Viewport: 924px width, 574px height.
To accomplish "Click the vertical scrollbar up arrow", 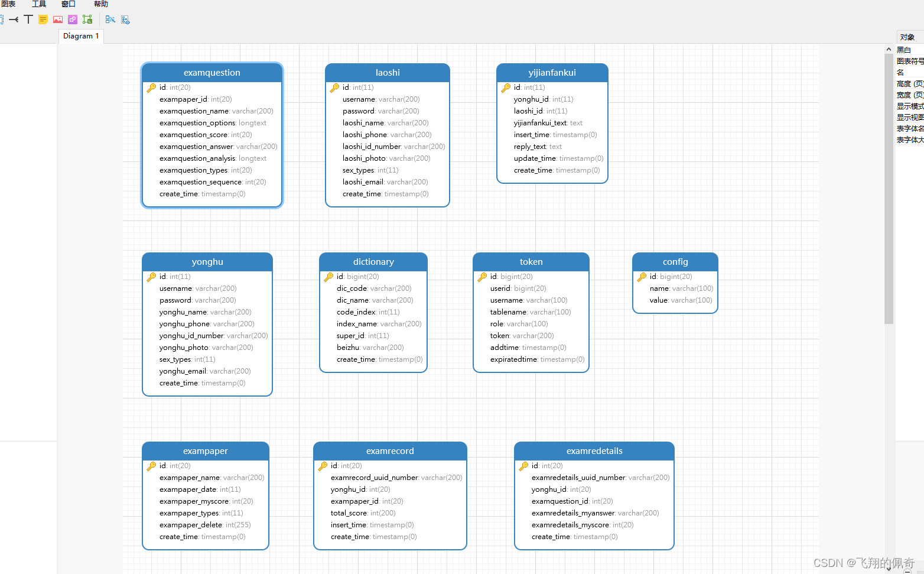I will [889, 49].
